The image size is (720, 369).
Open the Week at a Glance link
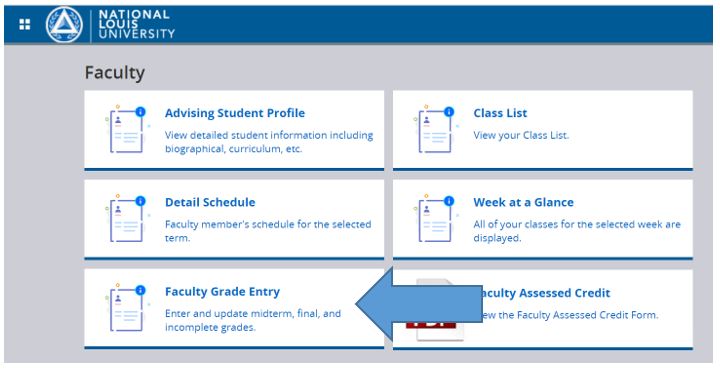click(523, 202)
